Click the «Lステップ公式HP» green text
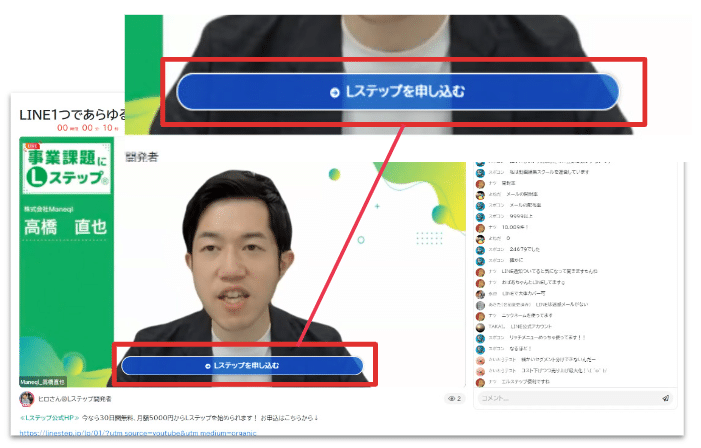Viewport: 701px width, 448px height. coord(49,418)
